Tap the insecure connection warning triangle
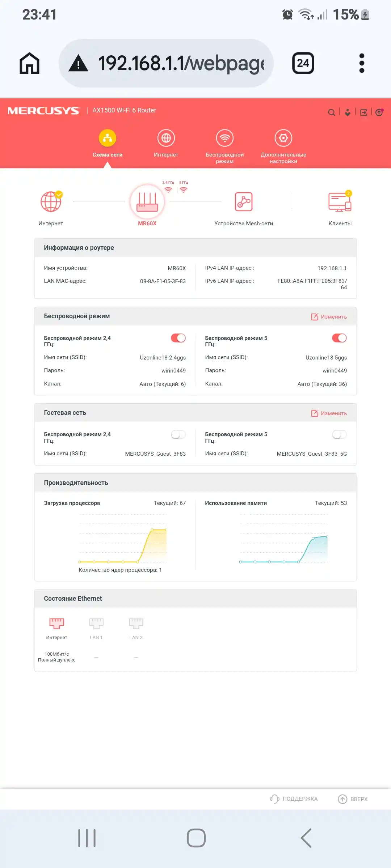 pos(78,63)
